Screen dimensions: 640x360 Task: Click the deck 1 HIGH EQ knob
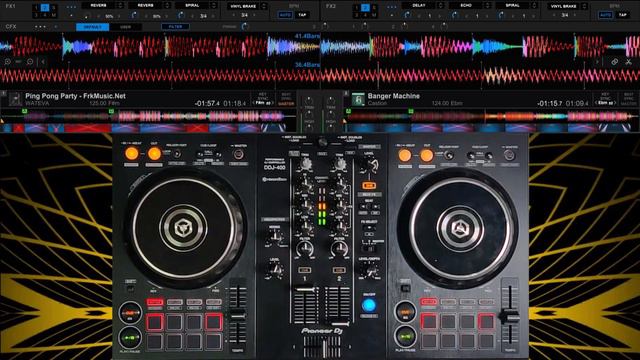click(x=309, y=115)
